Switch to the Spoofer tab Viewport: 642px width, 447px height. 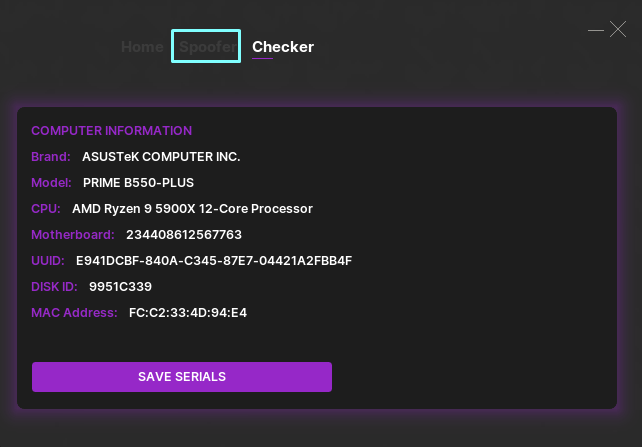(x=207, y=47)
